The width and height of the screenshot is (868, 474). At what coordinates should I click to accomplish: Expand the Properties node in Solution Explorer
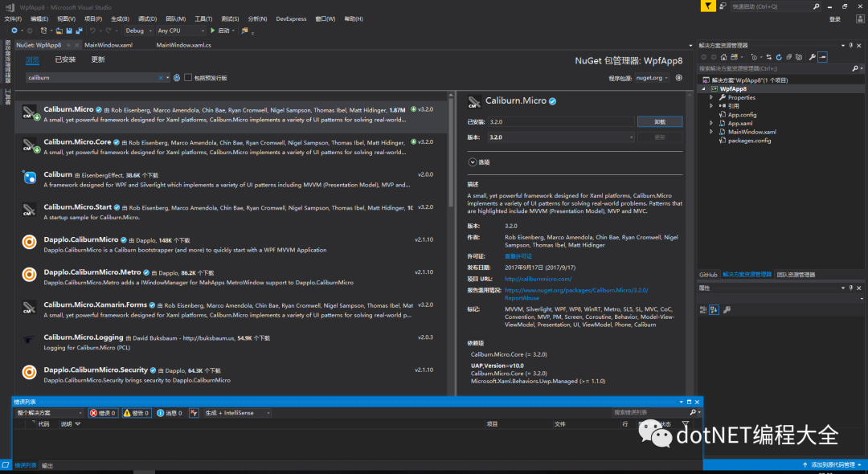(x=711, y=97)
